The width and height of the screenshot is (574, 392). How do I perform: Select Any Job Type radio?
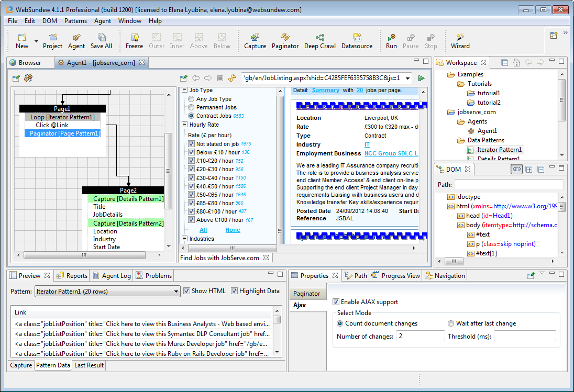click(x=191, y=99)
